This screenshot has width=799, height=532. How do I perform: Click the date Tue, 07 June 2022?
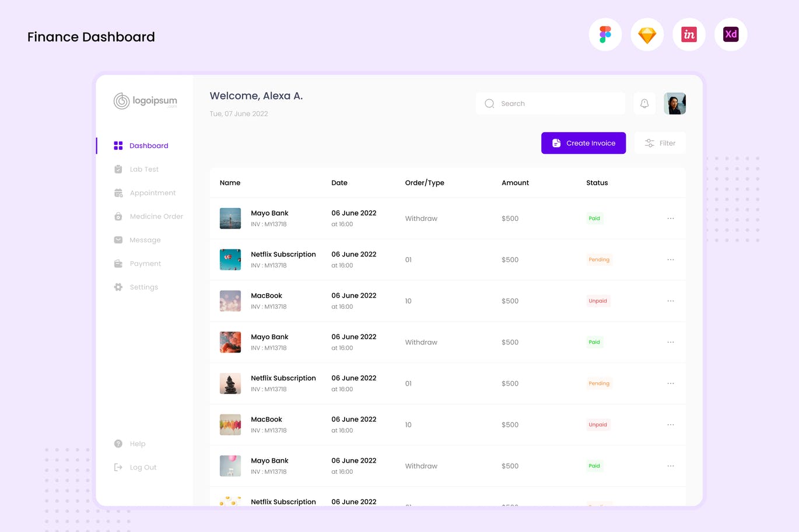[x=239, y=114]
